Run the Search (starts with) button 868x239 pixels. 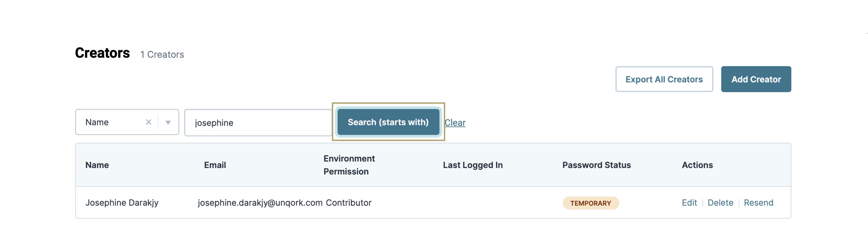point(388,122)
